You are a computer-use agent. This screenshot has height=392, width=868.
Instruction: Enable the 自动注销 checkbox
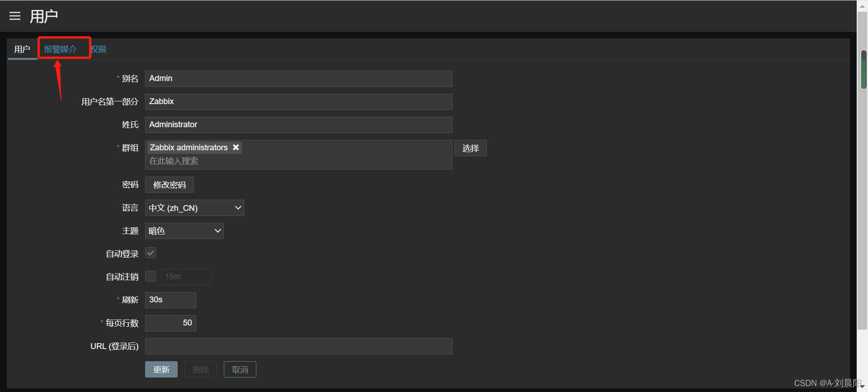151,276
